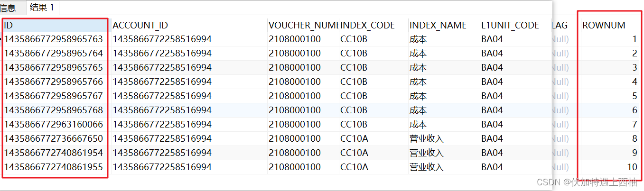Screen dimensions: 644x191
Task: Click ACCOUNT_ID cell in ROWNUM 1 row
Action: tap(189, 39)
